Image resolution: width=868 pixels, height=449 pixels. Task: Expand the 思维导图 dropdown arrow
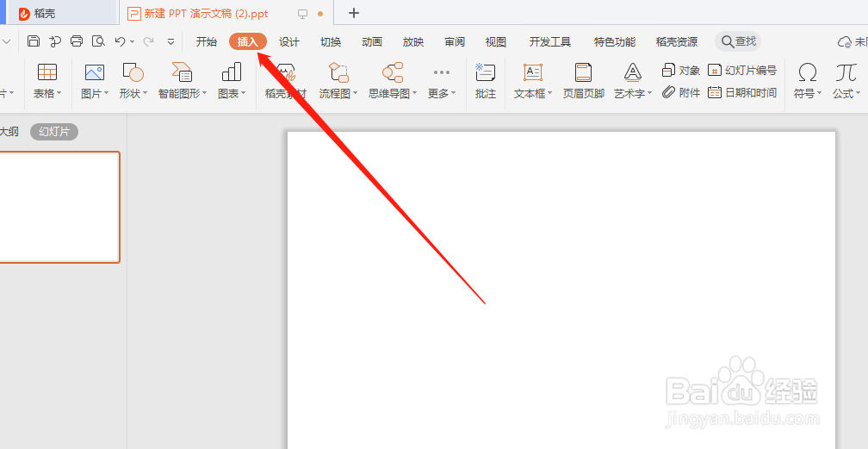[x=415, y=93]
